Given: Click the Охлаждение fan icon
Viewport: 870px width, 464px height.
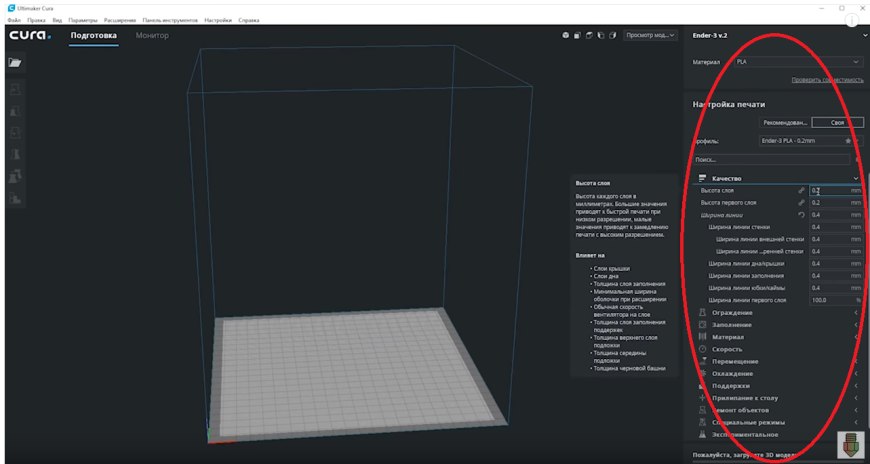Looking at the screenshot, I should (x=702, y=374).
